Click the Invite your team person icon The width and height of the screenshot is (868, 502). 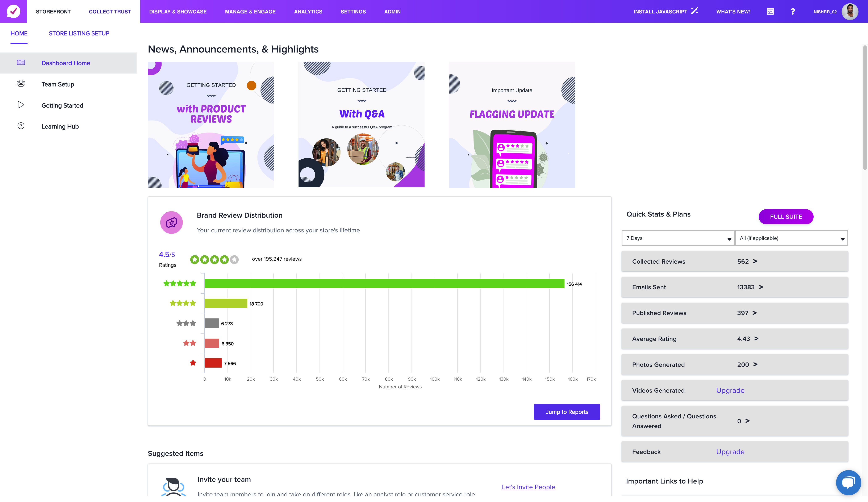pos(173,486)
